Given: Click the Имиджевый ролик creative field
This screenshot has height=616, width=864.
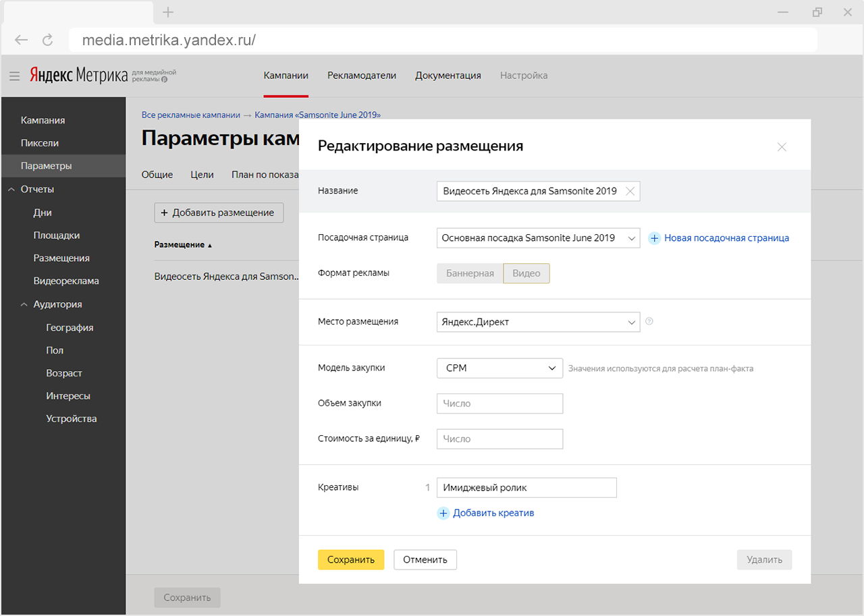Looking at the screenshot, I should pyautogui.click(x=526, y=488).
